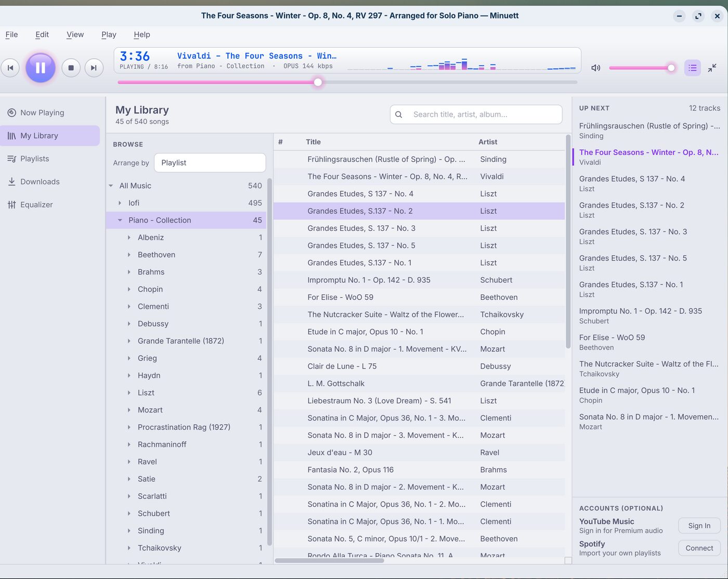Mute audio via speaker icon
The height and width of the screenshot is (579, 728).
[596, 68]
